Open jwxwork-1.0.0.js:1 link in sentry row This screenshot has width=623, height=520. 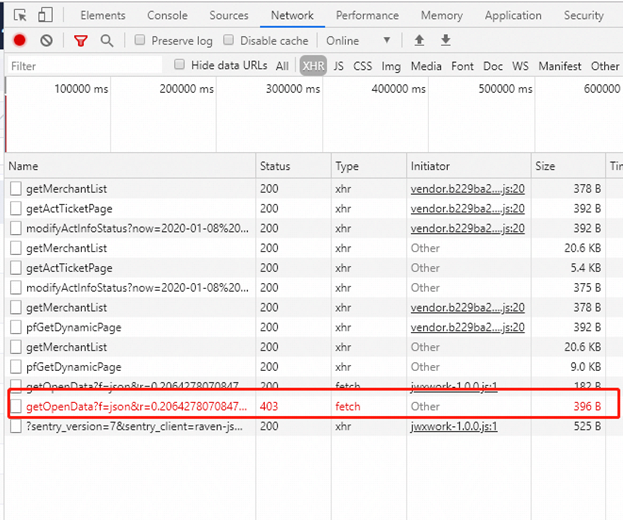pos(454,426)
